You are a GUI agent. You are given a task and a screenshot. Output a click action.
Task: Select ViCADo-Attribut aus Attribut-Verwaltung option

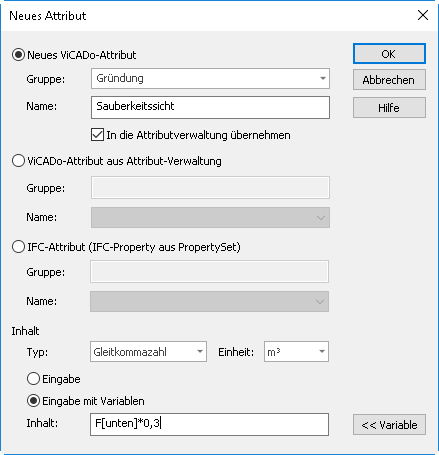tap(18, 161)
